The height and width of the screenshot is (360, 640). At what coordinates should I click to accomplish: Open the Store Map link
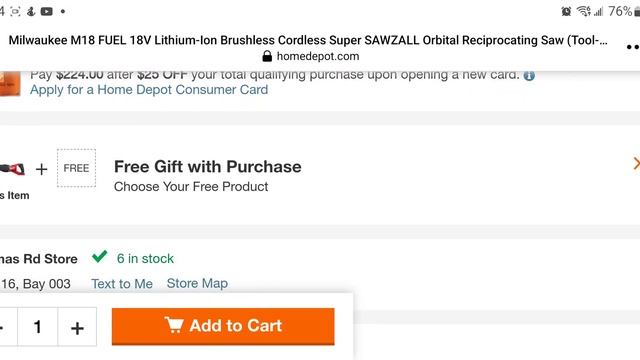click(197, 283)
